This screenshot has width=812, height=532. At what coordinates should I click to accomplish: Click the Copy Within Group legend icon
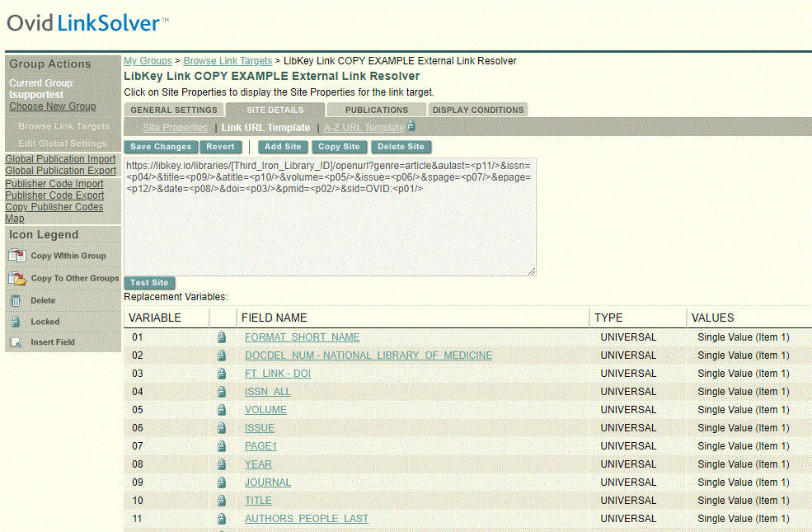pyautogui.click(x=17, y=256)
